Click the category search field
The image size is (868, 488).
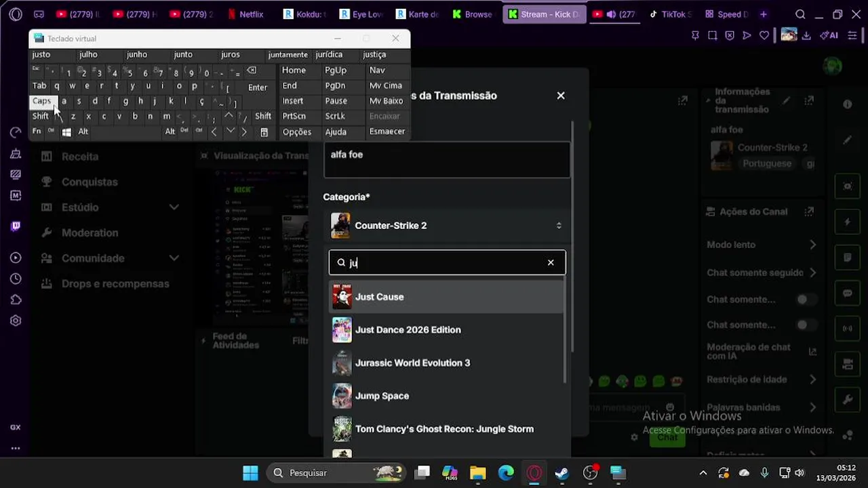447,262
